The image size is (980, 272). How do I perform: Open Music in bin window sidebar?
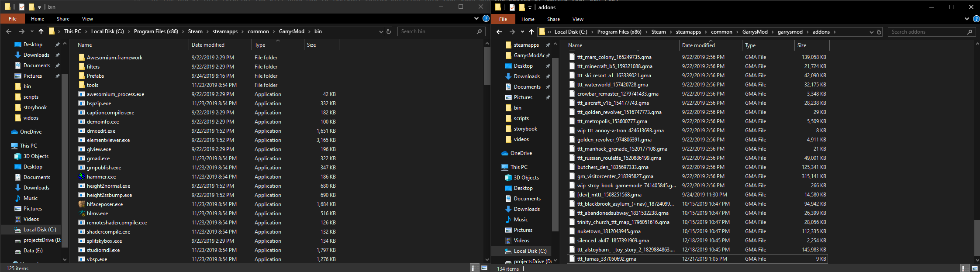[30, 198]
